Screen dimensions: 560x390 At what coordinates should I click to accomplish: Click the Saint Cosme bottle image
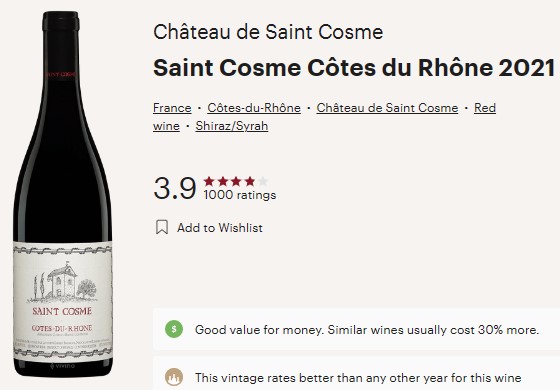(x=63, y=194)
